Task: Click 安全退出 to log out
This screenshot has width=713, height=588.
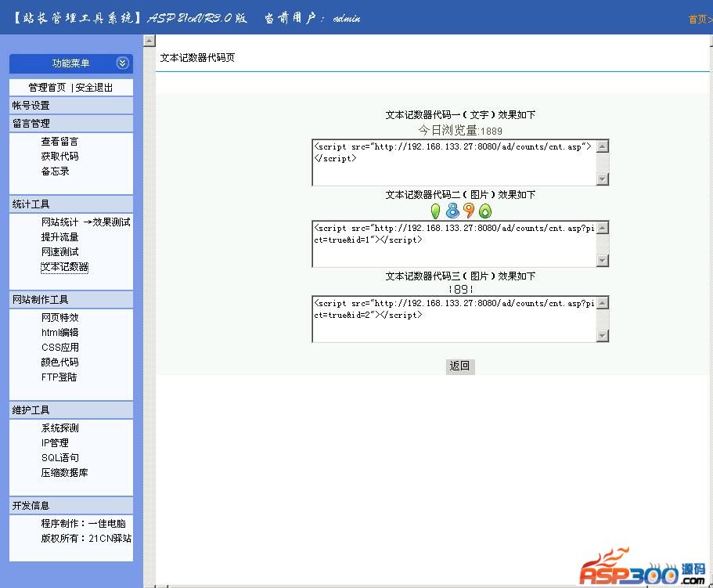Action: point(94,88)
